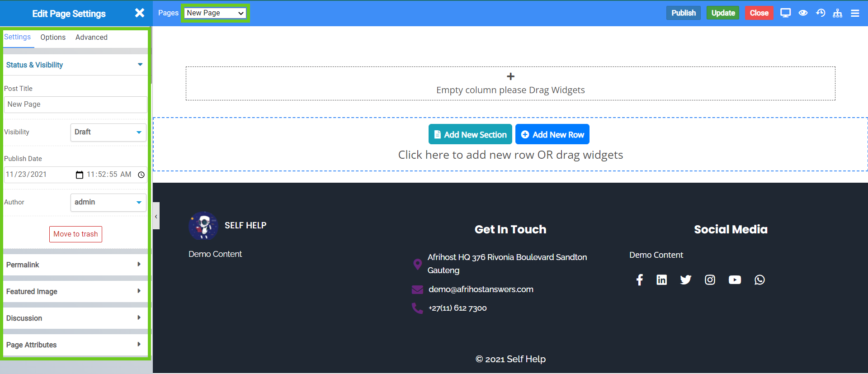868x374 pixels.
Task: Click the Add New Section button
Action: click(470, 134)
